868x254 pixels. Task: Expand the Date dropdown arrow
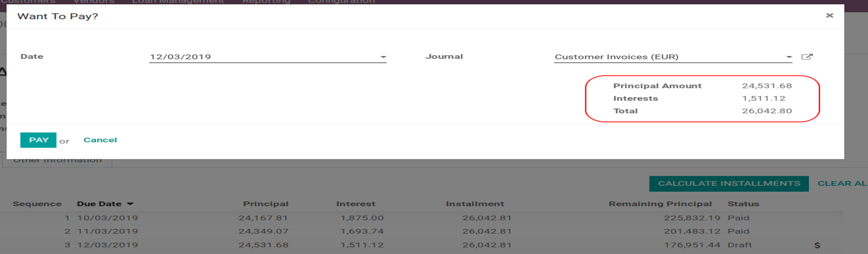point(383,57)
